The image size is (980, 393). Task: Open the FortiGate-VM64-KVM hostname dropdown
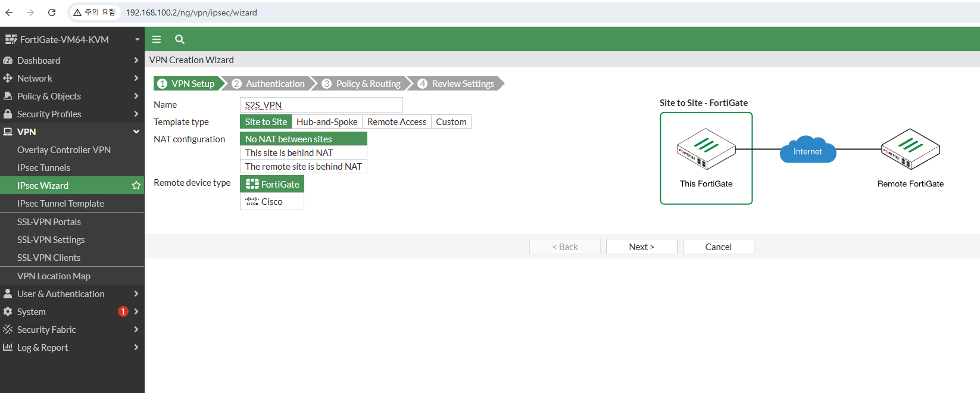137,39
